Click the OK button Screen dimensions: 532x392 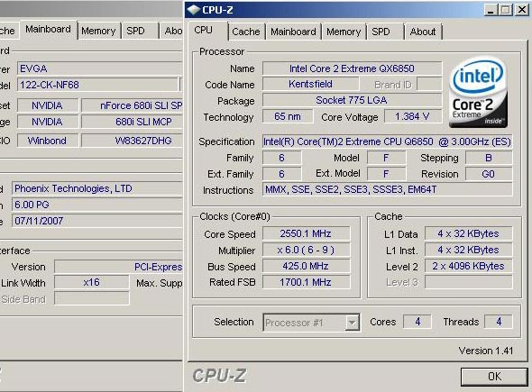[494, 377]
